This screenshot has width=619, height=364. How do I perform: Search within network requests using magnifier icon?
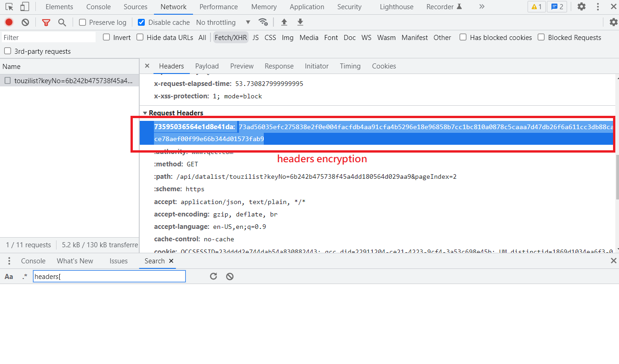[x=62, y=22]
